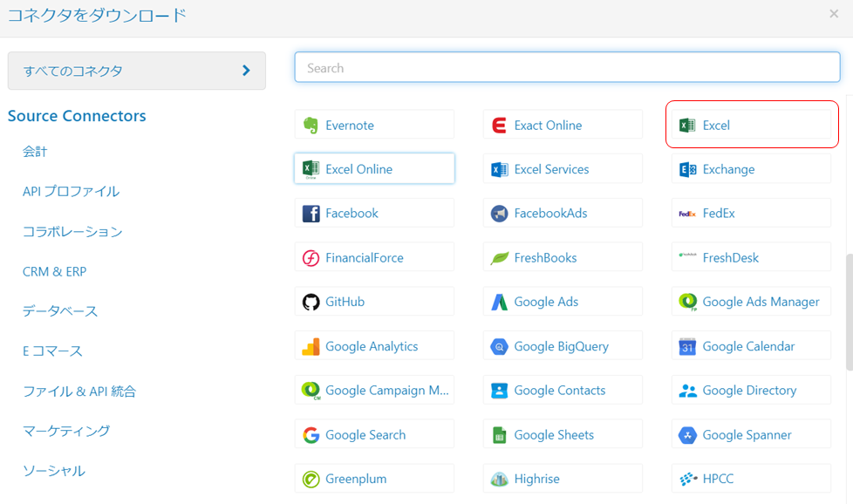Click the chevron arrow on すべてのコネクタ
The image size is (853, 504).
coord(247,70)
